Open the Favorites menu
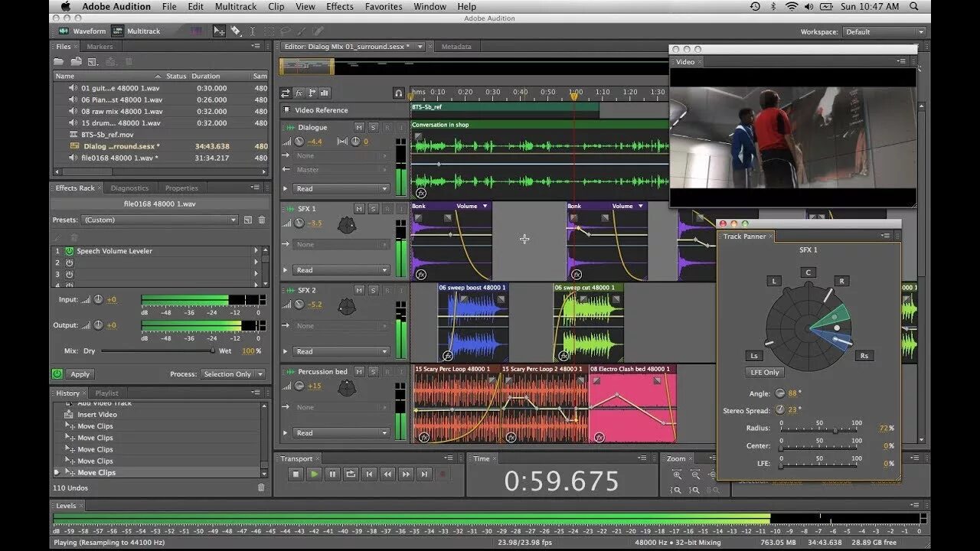The image size is (980, 551). 384,7
